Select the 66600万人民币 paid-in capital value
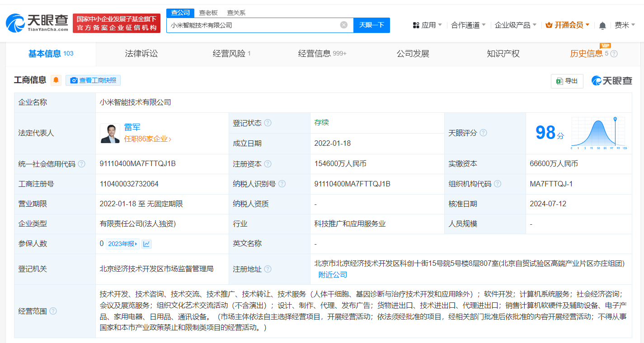The height and width of the screenshot is (343, 644). [x=554, y=164]
